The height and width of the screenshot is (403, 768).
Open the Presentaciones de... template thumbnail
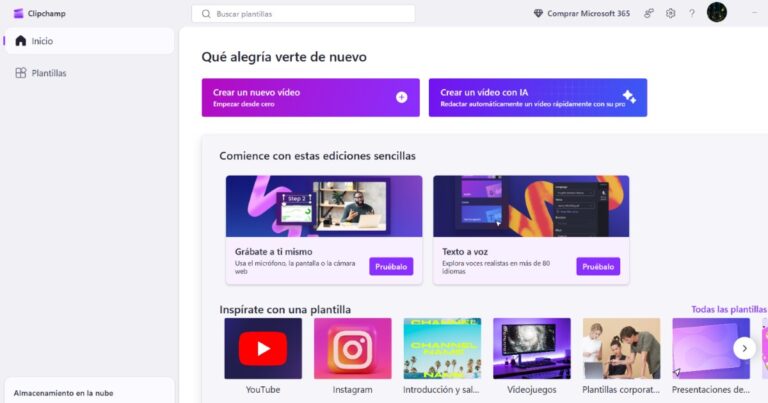tap(711, 348)
